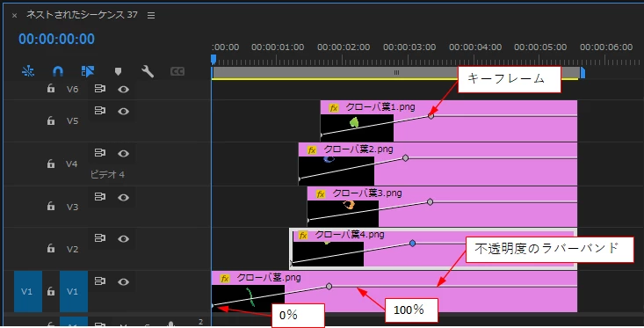Click fx badge on クローバ葉3.png clip

coord(321,194)
